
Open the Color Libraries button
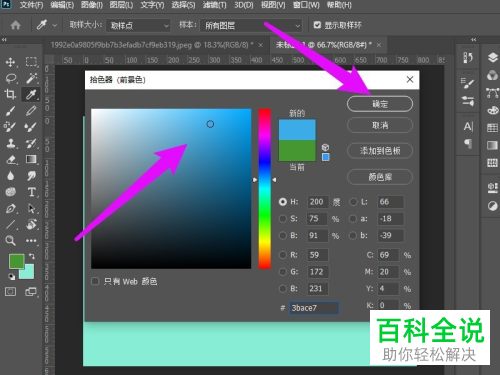[380, 177]
